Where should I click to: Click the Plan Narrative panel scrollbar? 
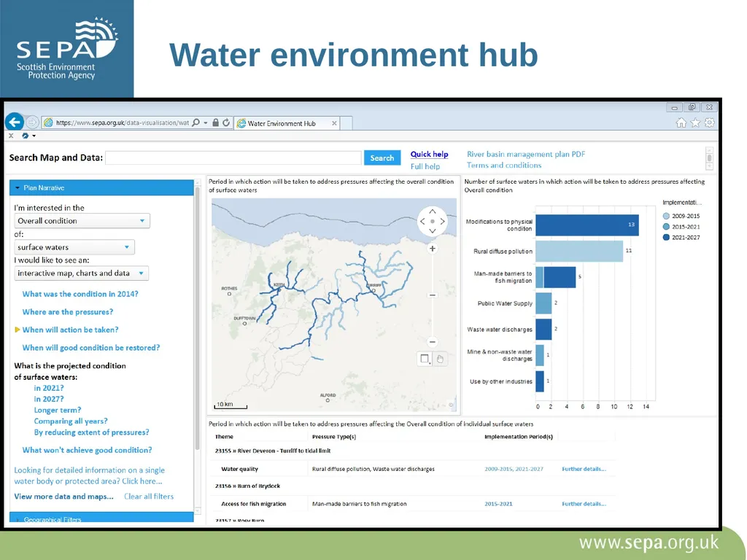(197, 319)
